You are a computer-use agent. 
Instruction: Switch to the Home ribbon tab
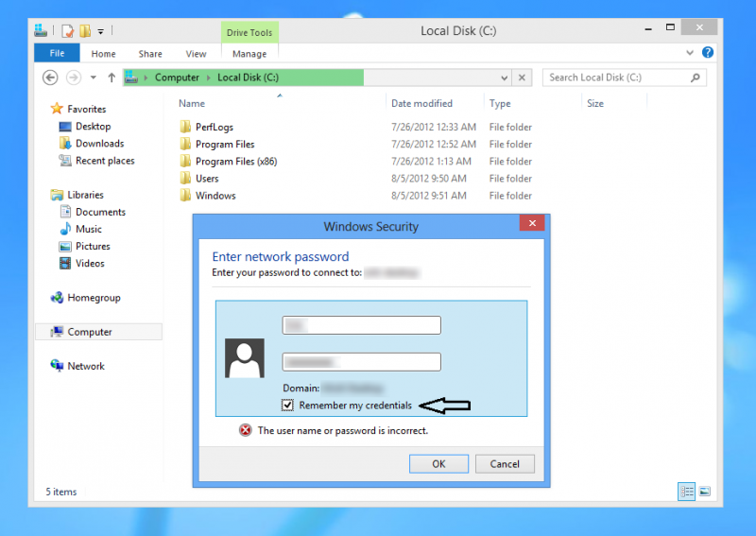(x=103, y=54)
